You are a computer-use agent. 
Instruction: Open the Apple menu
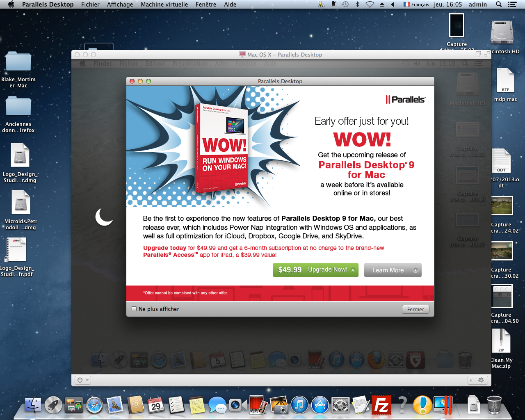click(x=11, y=5)
